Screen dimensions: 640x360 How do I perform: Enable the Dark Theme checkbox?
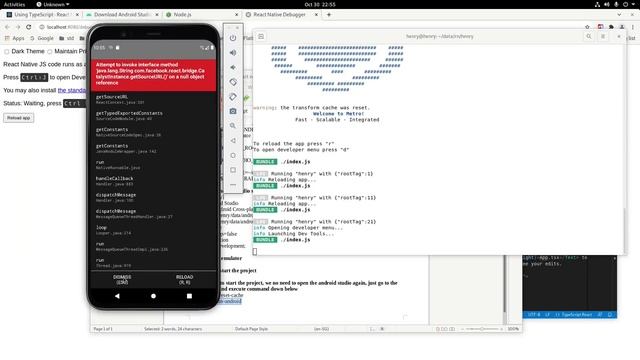click(x=7, y=52)
